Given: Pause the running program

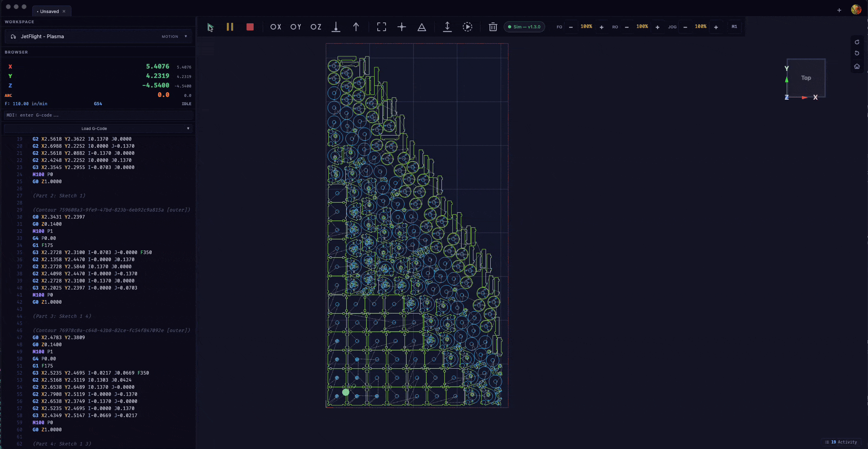Looking at the screenshot, I should coord(230,27).
